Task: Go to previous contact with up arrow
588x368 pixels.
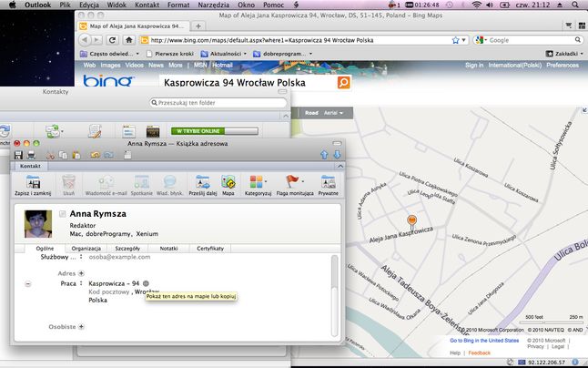Action: click(324, 155)
